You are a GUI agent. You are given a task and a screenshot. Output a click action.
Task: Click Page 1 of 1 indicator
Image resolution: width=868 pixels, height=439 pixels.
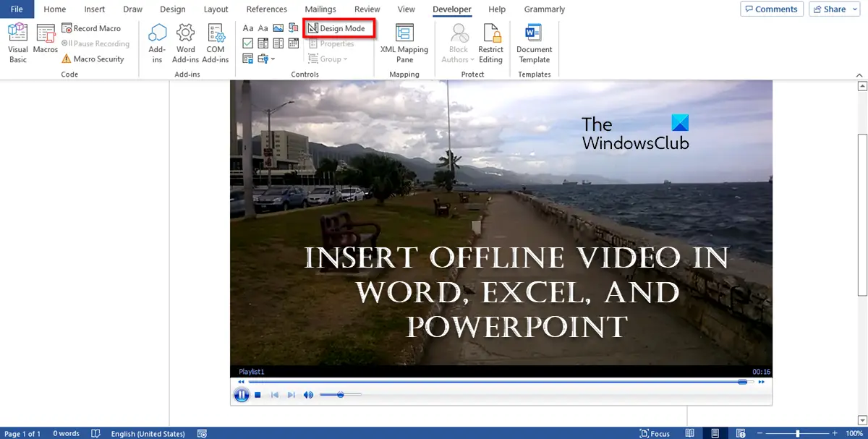[23, 433]
